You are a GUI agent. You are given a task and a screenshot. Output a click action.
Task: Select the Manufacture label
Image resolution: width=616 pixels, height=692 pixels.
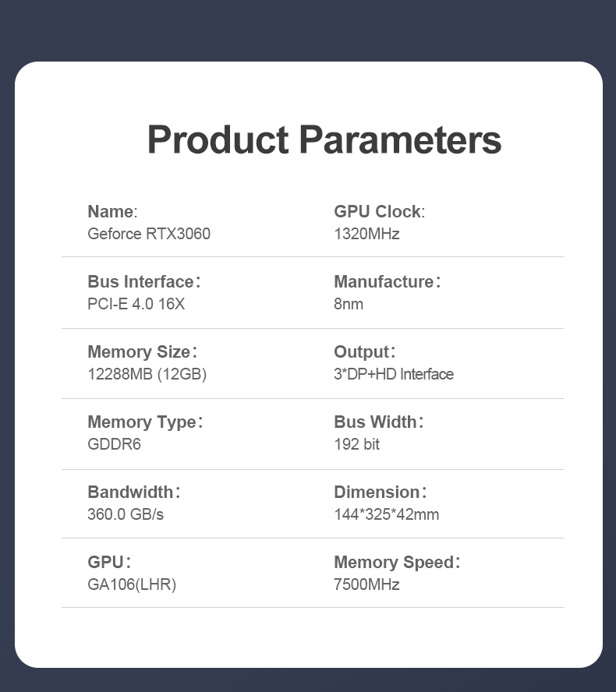(388, 281)
